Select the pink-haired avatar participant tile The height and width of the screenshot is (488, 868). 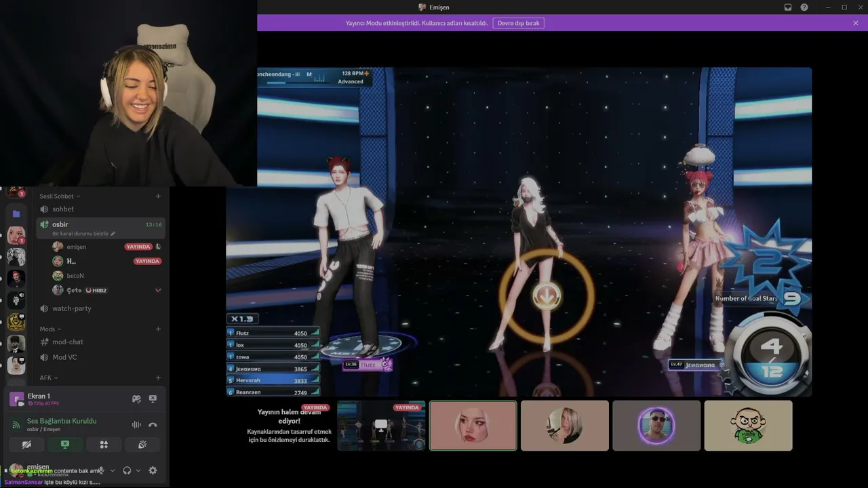point(473,426)
